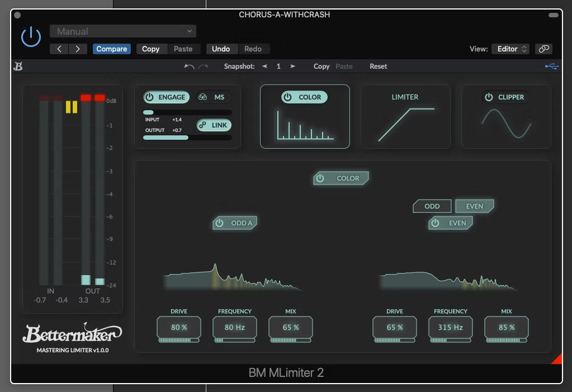Click the 80 Hz FREQUENCY value box
The width and height of the screenshot is (572, 392).
(x=235, y=327)
